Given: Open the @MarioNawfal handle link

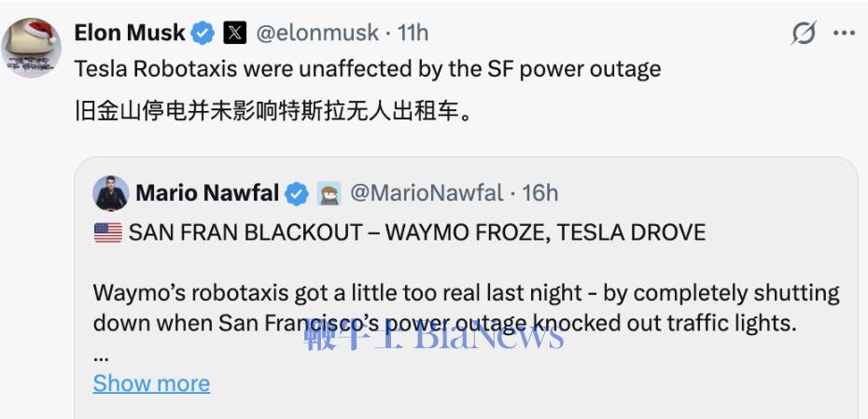Looking at the screenshot, I should click(426, 193).
